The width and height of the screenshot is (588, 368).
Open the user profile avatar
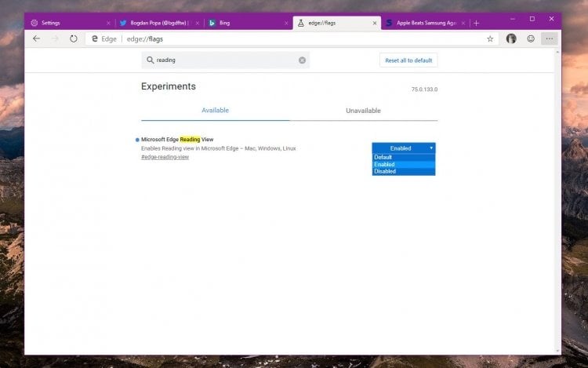(x=511, y=38)
